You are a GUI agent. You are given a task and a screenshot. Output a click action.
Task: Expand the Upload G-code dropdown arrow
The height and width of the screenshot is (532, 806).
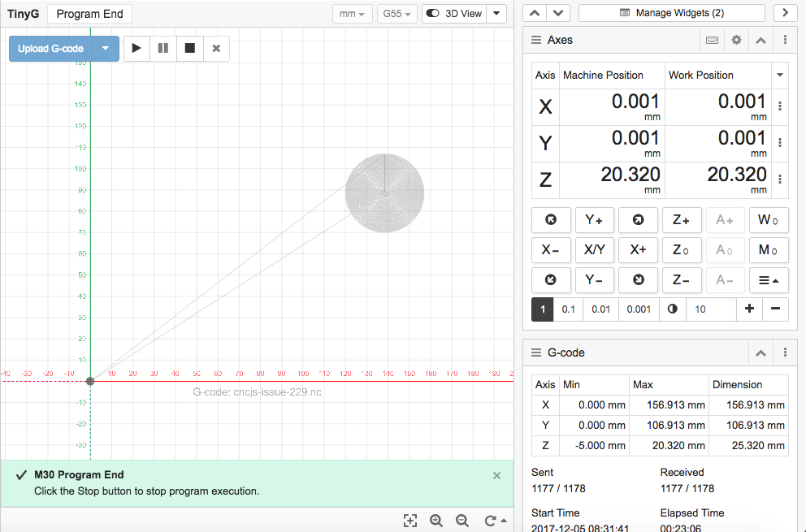(106, 48)
